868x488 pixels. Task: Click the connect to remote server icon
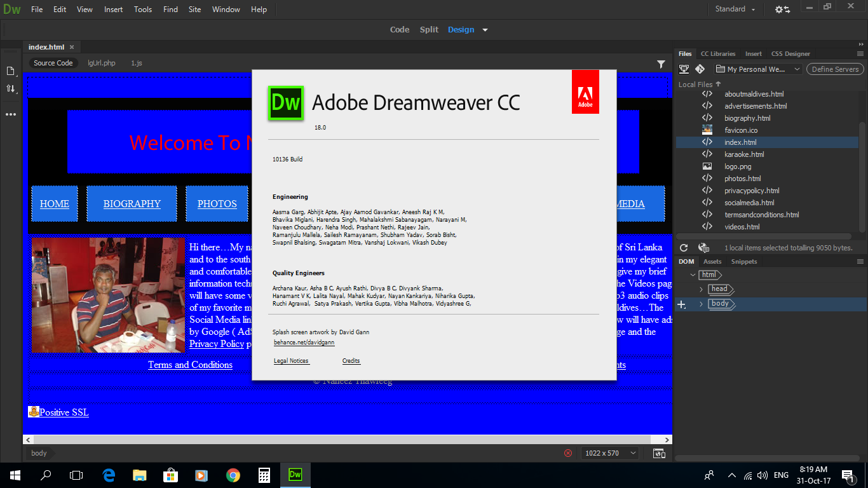pyautogui.click(x=684, y=69)
